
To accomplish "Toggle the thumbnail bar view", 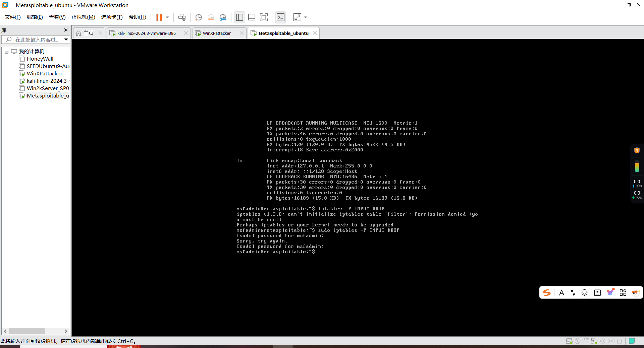I will point(252,17).
